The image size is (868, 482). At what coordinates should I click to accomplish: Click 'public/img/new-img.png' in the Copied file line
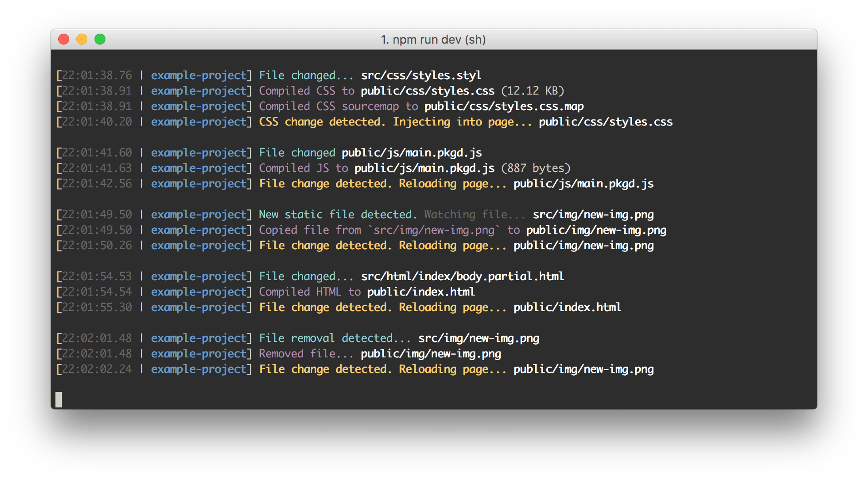(596, 230)
